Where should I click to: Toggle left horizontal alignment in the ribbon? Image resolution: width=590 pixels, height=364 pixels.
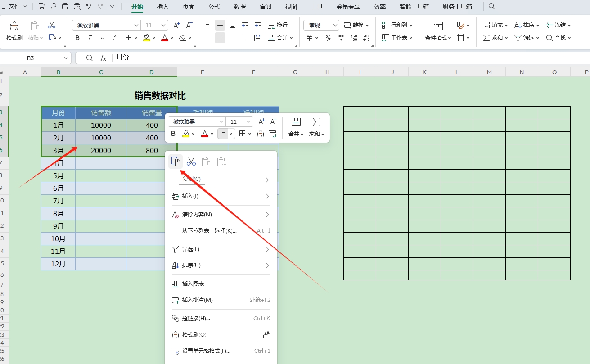pyautogui.click(x=207, y=38)
